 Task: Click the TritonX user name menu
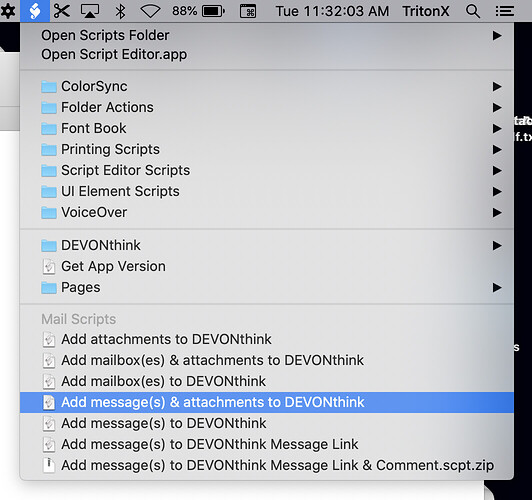pos(426,11)
